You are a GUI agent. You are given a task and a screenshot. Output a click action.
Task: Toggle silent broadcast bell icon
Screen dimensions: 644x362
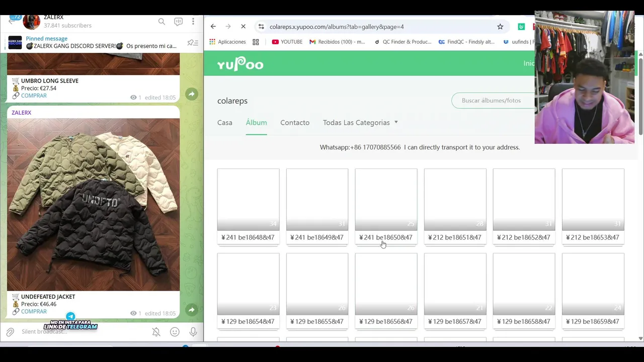coord(156,332)
